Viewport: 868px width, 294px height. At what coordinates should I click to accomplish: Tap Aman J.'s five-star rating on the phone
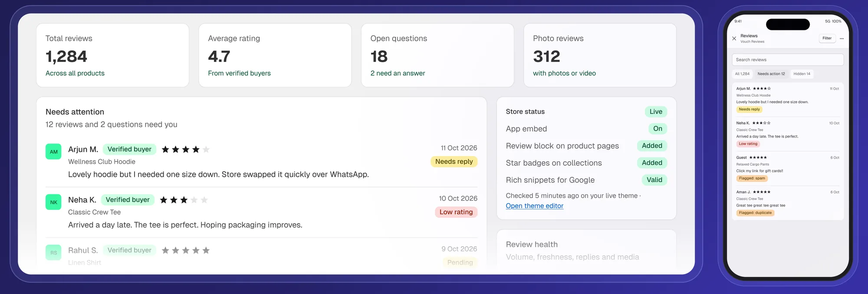point(762,192)
